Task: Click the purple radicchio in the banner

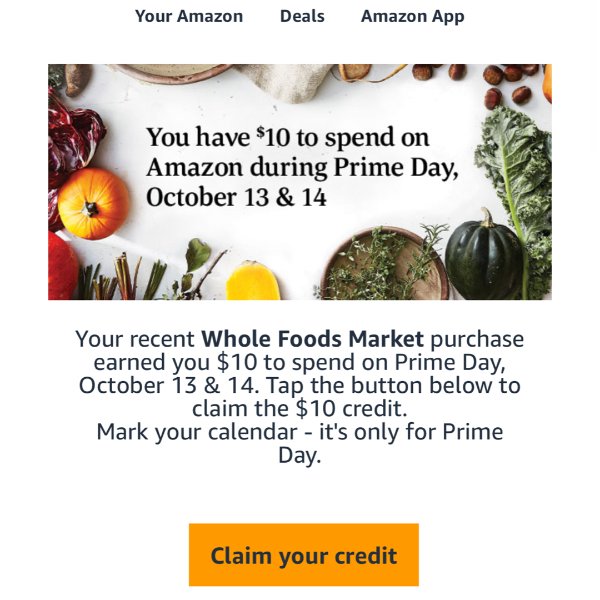Action: [73, 142]
